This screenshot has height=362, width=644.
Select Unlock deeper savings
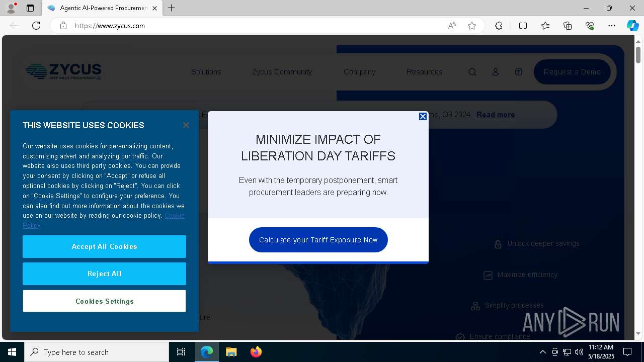(x=543, y=243)
